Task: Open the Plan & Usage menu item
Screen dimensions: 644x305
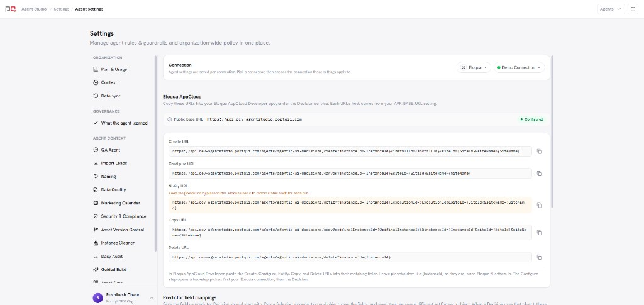Action: (x=114, y=69)
